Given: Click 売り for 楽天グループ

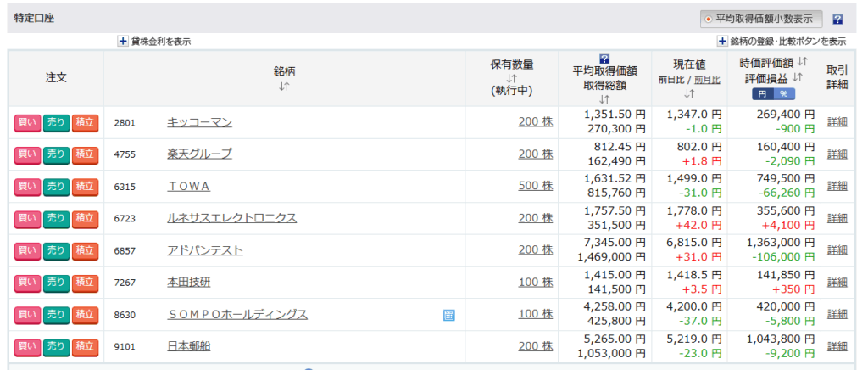Looking at the screenshot, I should 56,154.
